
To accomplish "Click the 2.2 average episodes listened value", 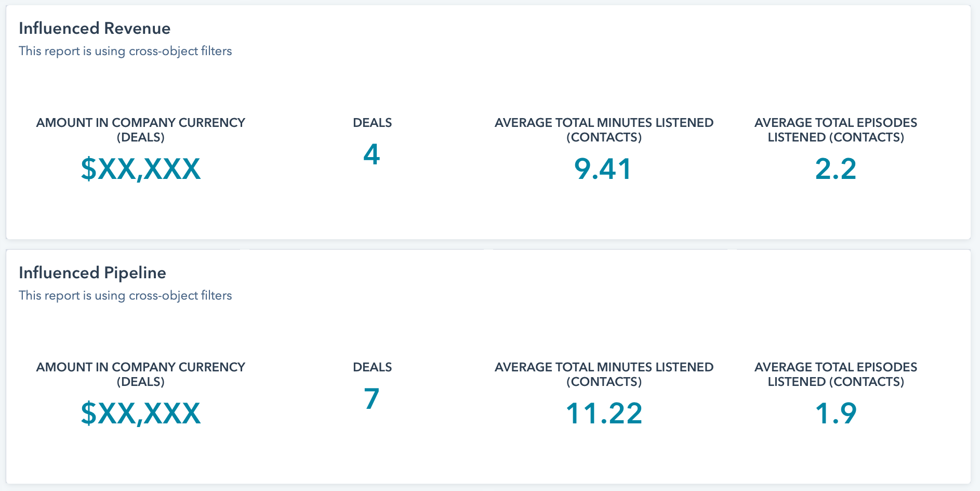I will pyautogui.click(x=836, y=169).
